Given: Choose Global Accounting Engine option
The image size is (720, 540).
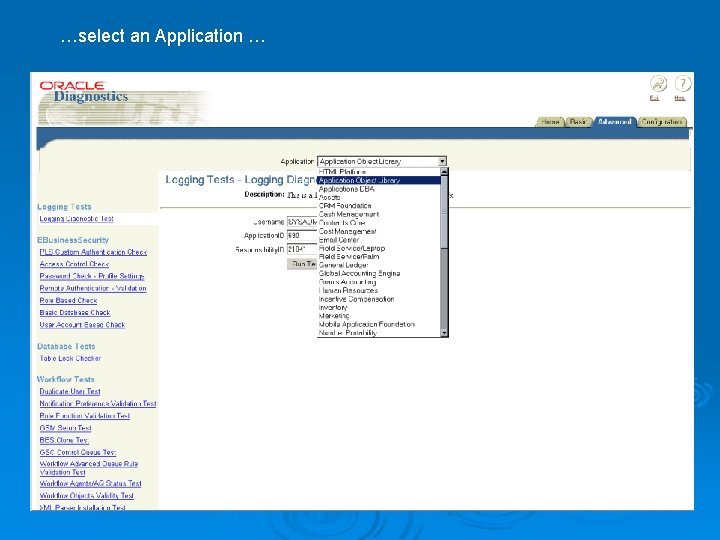Looking at the screenshot, I should click(x=379, y=273).
